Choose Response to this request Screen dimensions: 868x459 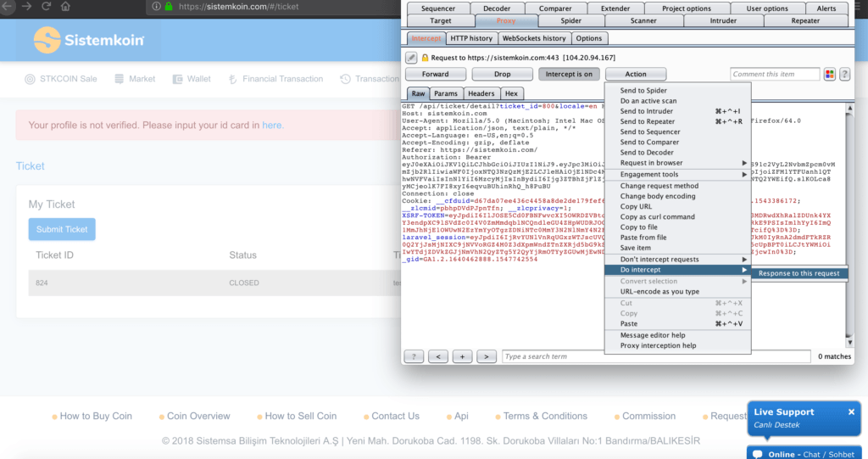[x=798, y=273]
